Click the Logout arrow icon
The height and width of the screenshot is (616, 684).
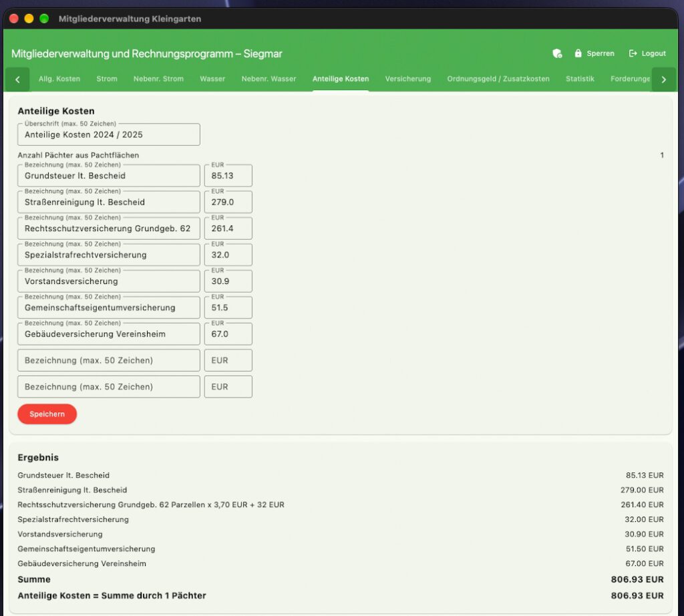[x=633, y=53]
